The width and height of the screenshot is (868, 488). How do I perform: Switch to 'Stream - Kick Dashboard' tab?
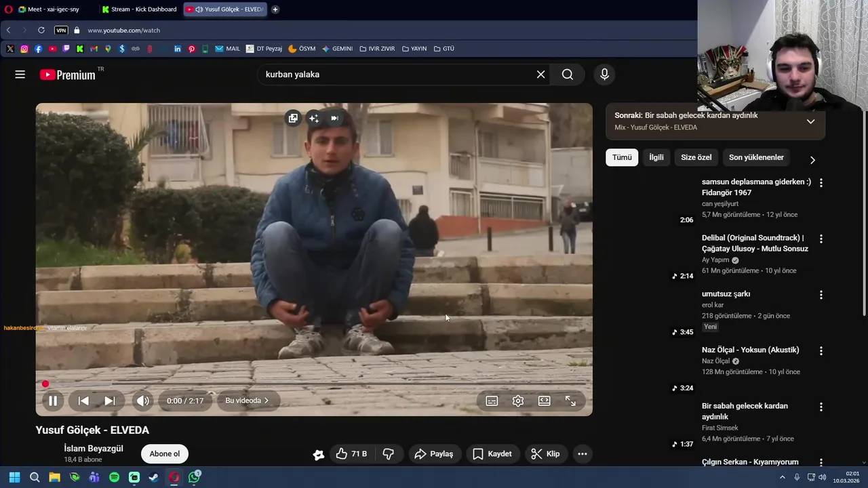tap(140, 9)
